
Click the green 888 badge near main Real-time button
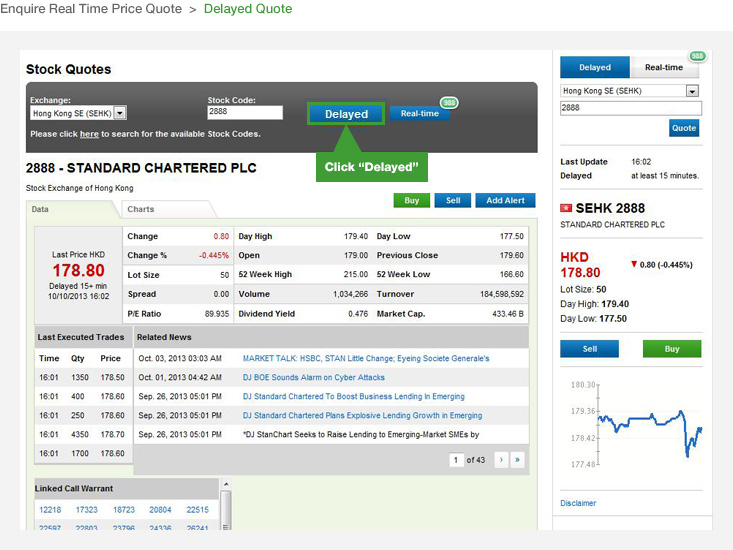point(449,103)
